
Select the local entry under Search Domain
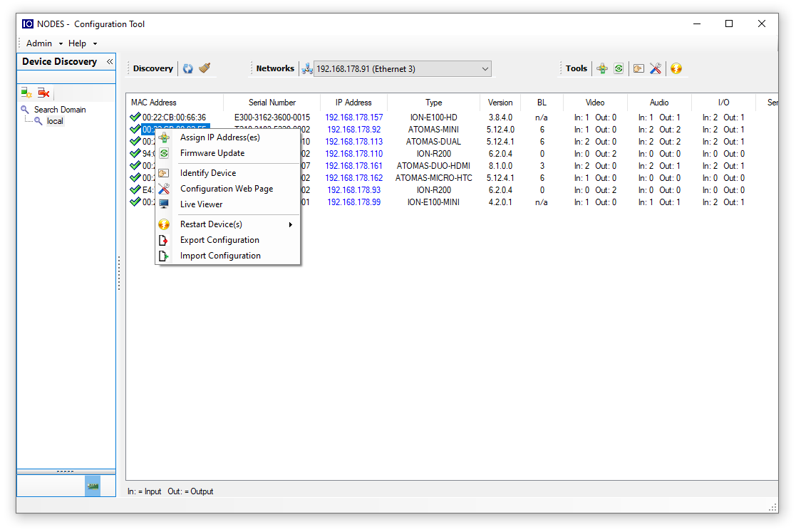55,120
